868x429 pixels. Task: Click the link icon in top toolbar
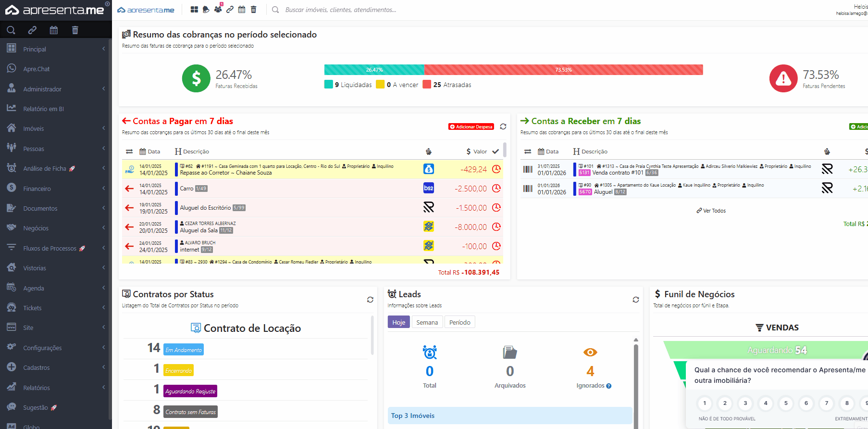click(230, 10)
